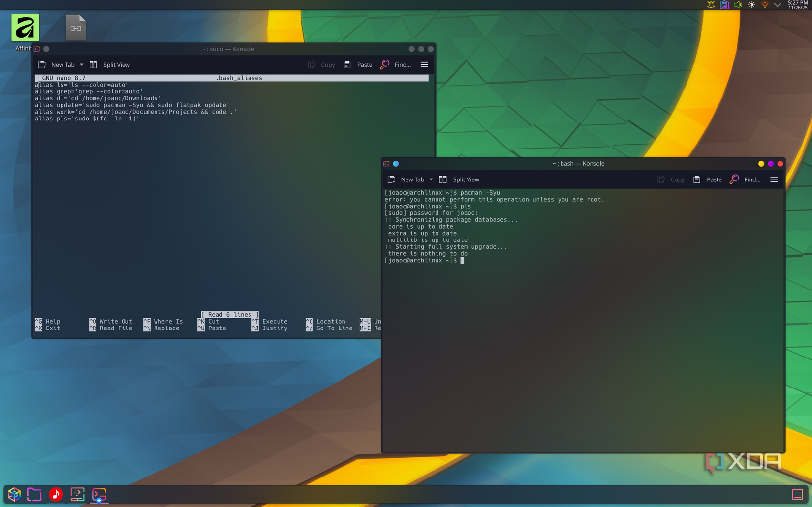Open Split View in the nano Konsole window
Viewport: 812px width, 507px height.
110,64
